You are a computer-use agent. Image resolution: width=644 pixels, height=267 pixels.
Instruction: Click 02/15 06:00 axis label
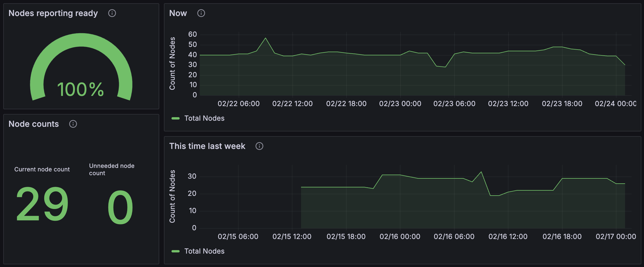[238, 237]
